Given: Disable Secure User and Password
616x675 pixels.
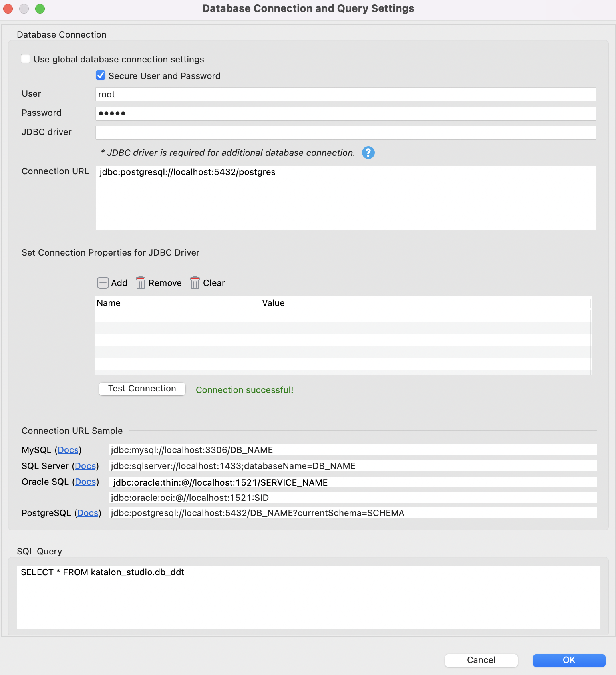Looking at the screenshot, I should point(100,75).
